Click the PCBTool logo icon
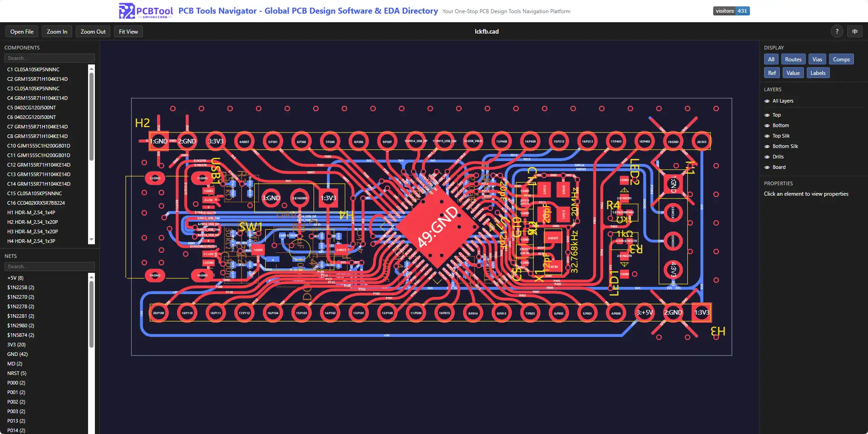This screenshot has height=434, width=868. point(146,11)
